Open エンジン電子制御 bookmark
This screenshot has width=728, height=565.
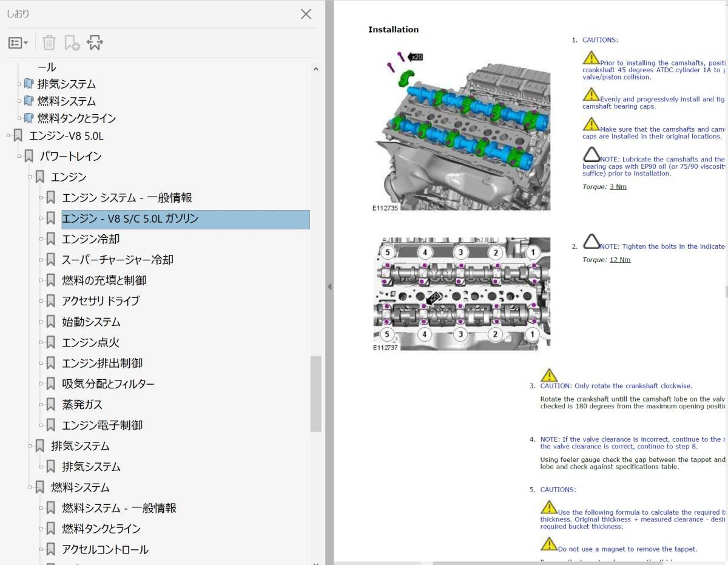pyautogui.click(x=102, y=425)
